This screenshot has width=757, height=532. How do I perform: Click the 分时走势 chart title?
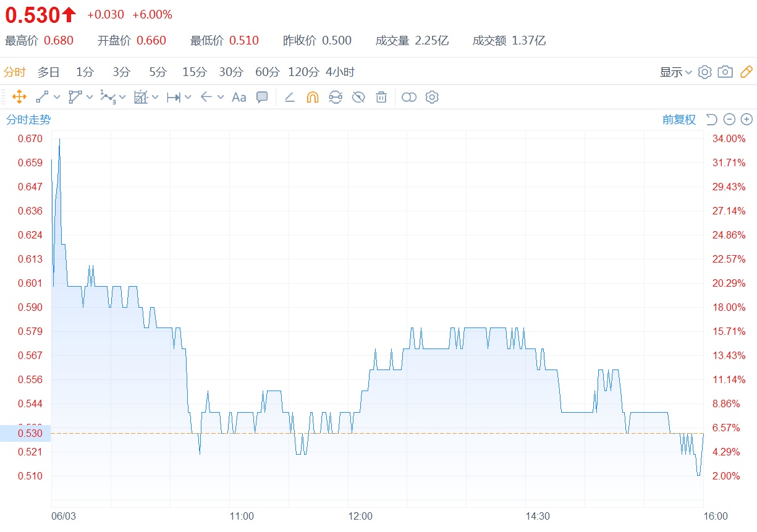(28, 120)
